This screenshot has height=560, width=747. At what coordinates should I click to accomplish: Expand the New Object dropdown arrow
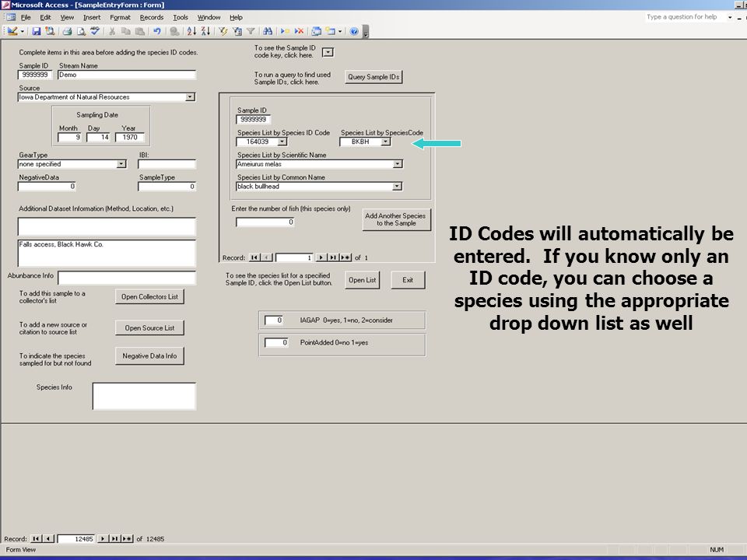point(340,31)
